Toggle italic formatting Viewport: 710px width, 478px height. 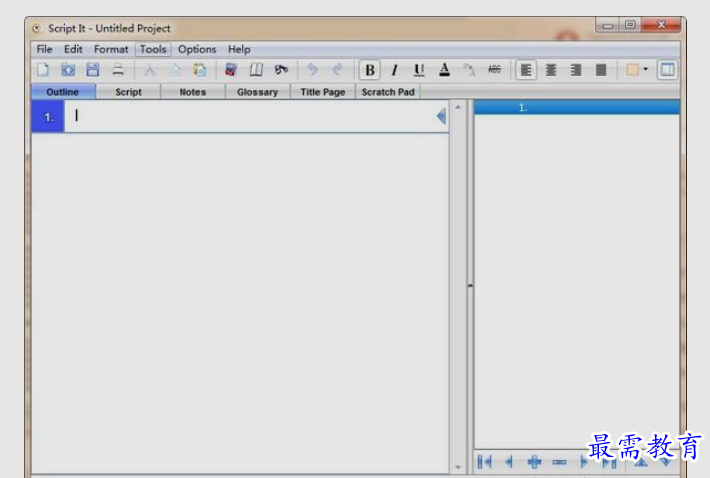(x=395, y=70)
